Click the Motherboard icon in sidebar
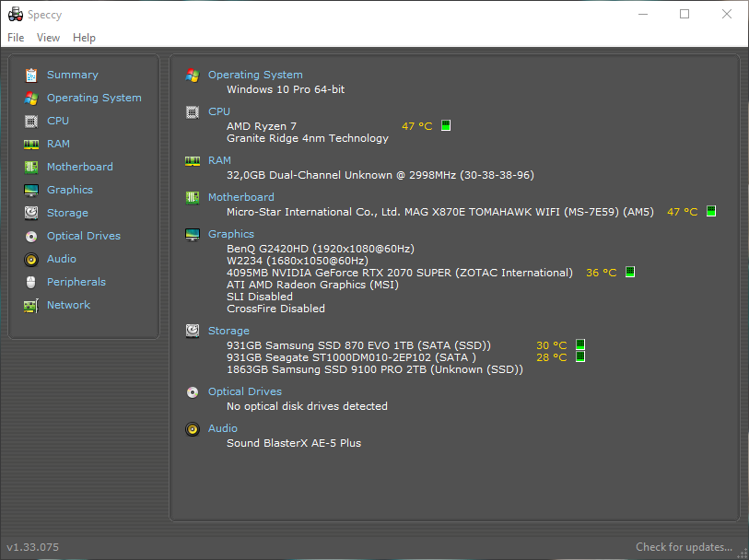The width and height of the screenshot is (749, 560). [x=31, y=167]
